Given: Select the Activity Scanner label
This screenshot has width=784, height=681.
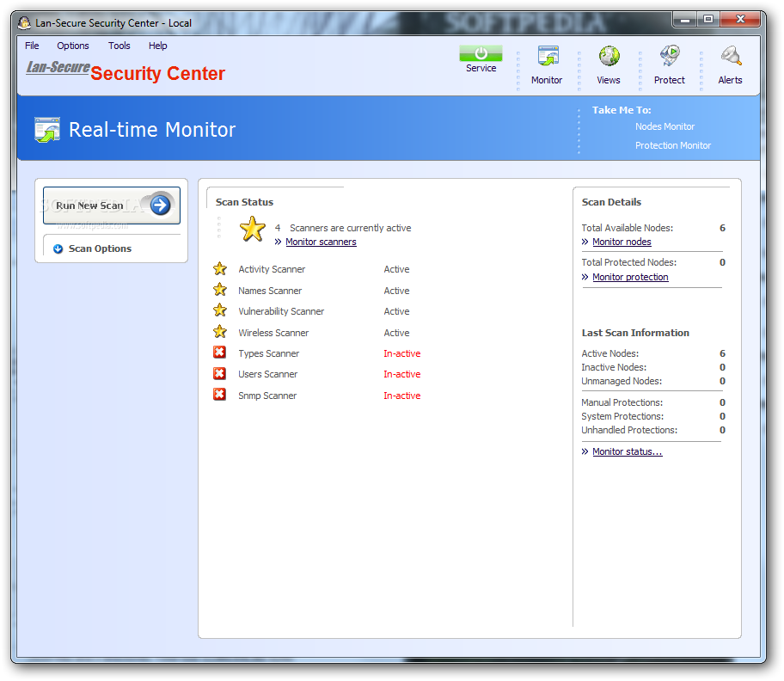Looking at the screenshot, I should tap(272, 269).
